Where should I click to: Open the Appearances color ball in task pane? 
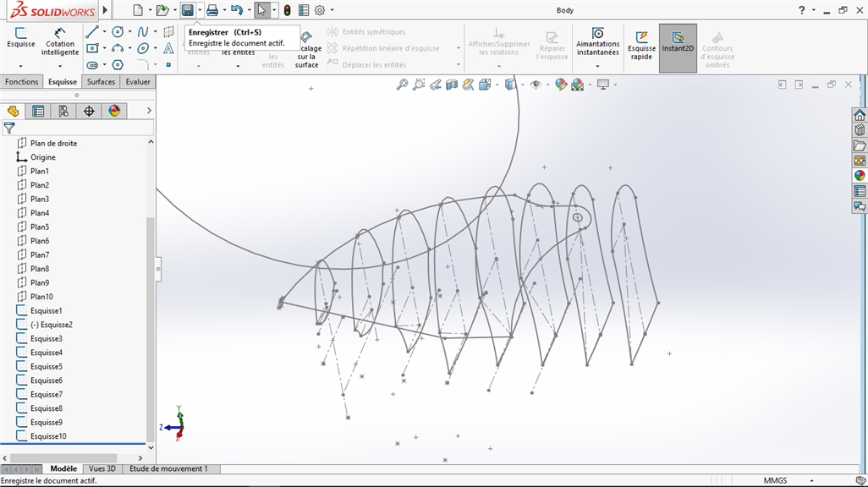(x=860, y=175)
